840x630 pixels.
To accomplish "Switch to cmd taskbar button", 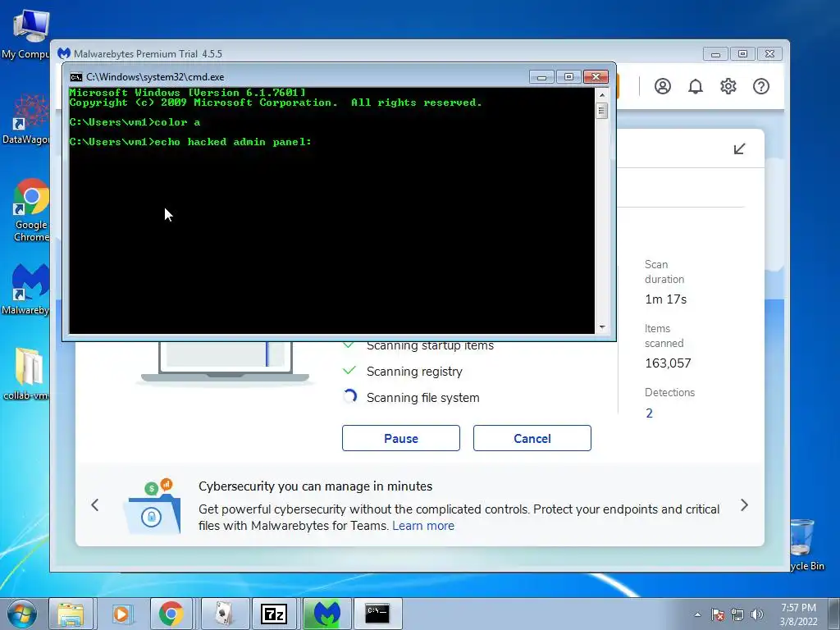I will pyautogui.click(x=377, y=614).
